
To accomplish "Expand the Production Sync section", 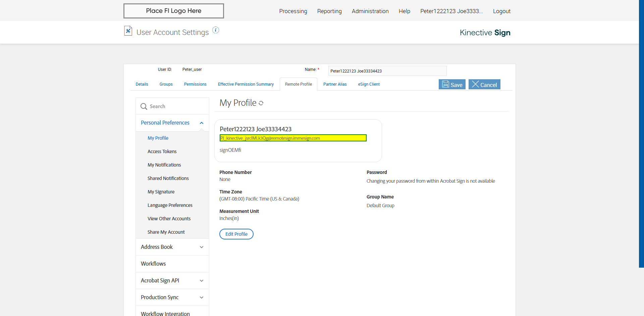I will click(x=202, y=298).
